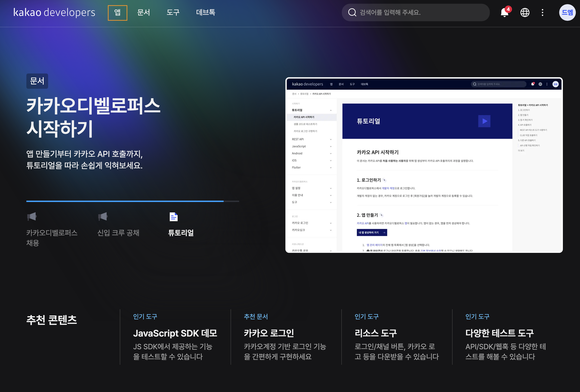Go to 데브톡 from top navigation
Viewport: 580px width, 392px height.
pyautogui.click(x=206, y=12)
